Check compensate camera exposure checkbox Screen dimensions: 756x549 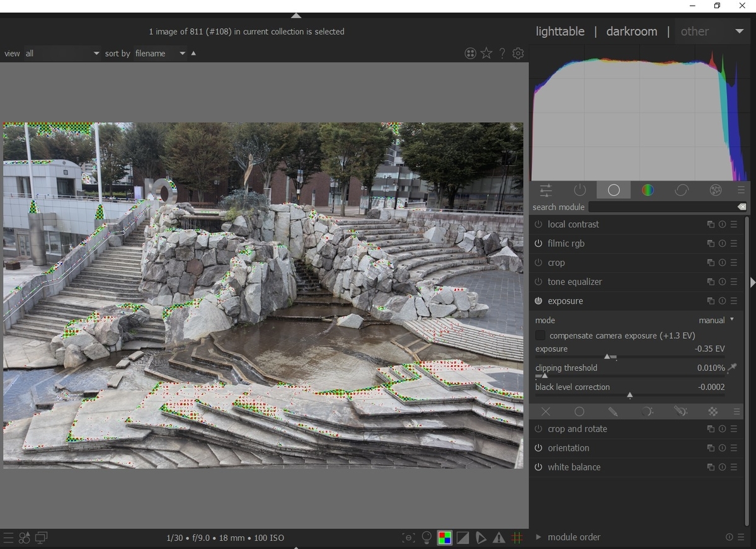coord(540,336)
